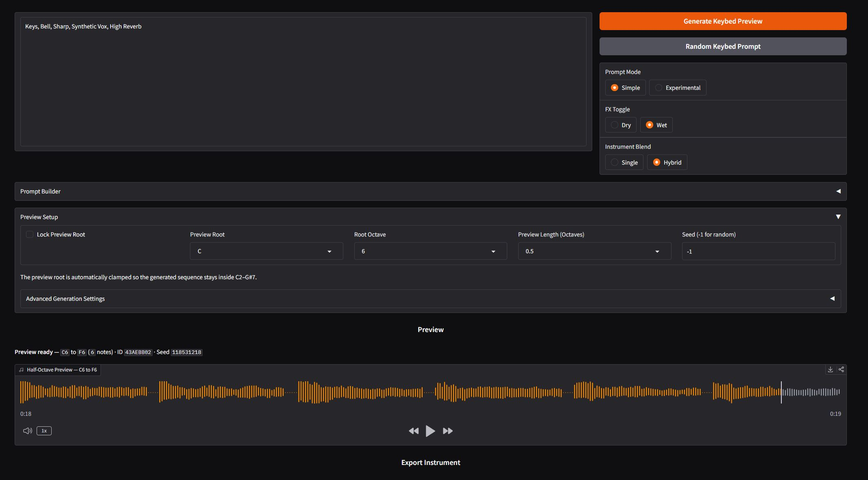Click the Half-Octave Preview audio label
Image resolution: width=868 pixels, height=480 pixels.
click(58, 370)
